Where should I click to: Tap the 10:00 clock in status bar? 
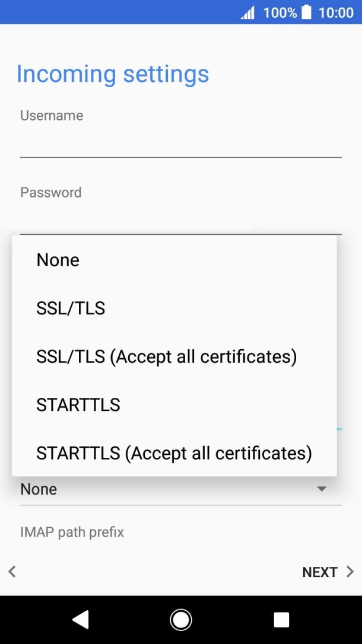coord(336,12)
